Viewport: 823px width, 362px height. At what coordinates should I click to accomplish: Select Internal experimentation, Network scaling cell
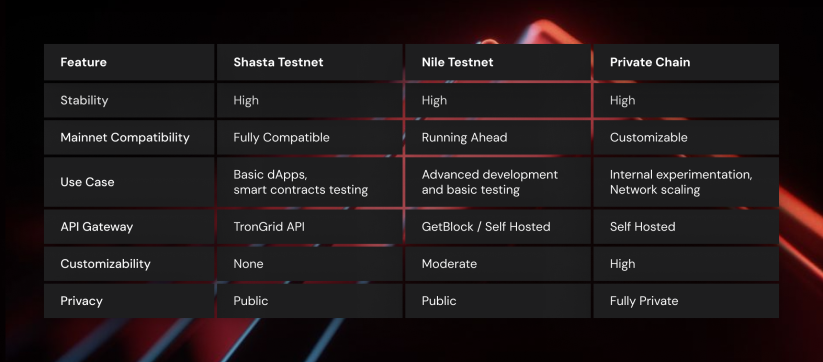click(686, 182)
